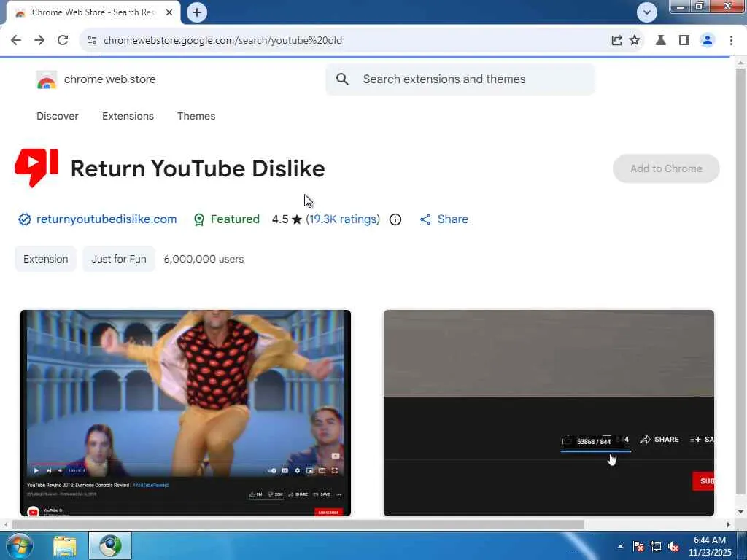
Task: Click the share page icon in address bar
Action: pyautogui.click(x=616, y=41)
